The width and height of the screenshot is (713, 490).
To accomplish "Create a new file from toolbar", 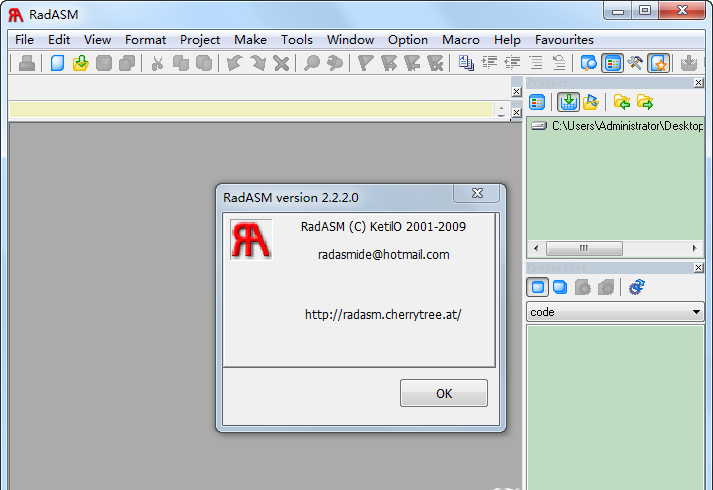I will [x=57, y=63].
